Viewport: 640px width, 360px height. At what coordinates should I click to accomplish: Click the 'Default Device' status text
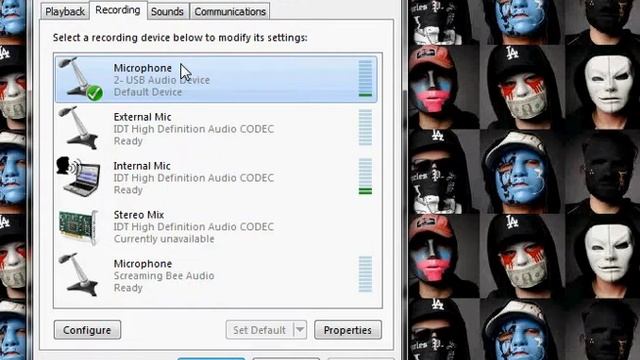[x=148, y=92]
